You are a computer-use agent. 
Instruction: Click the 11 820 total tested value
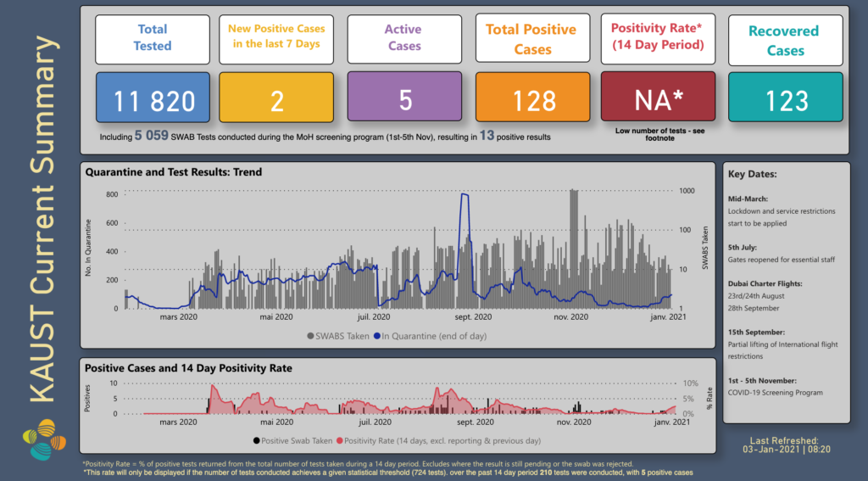(x=153, y=100)
